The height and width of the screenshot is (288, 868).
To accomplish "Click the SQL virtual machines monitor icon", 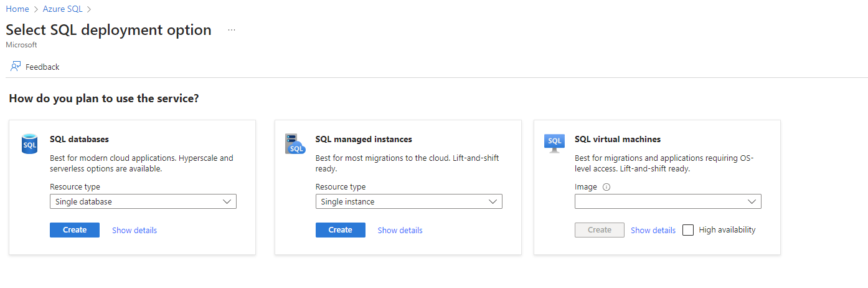I will pos(554,143).
